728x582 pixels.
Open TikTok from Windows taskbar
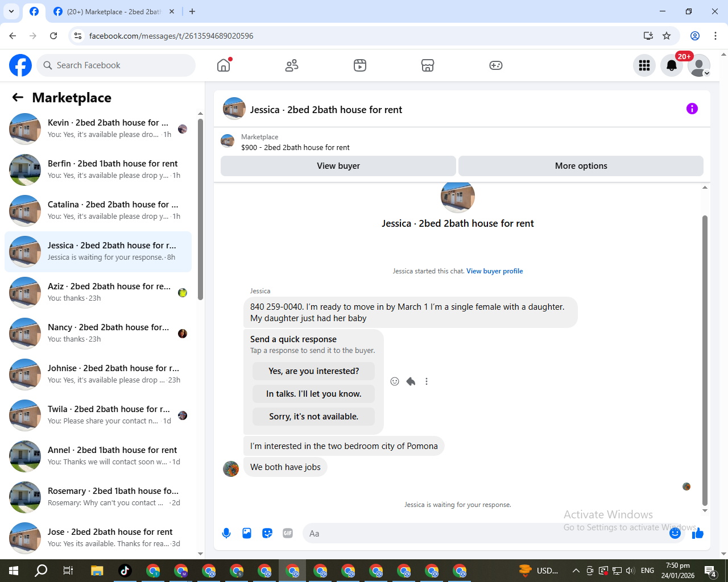coord(125,571)
